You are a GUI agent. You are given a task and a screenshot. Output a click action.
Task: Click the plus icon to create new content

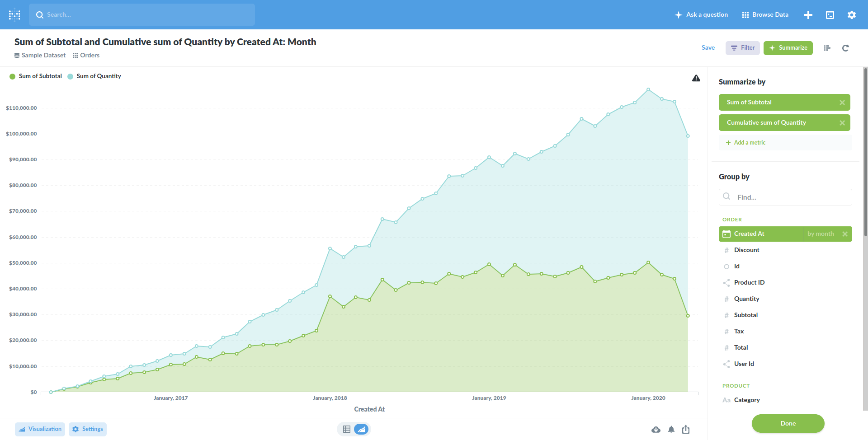pyautogui.click(x=808, y=14)
